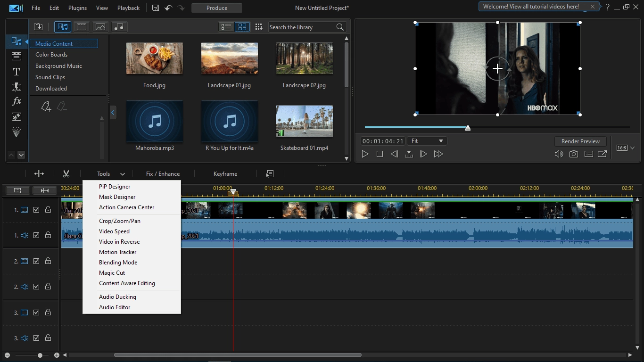The height and width of the screenshot is (362, 644).
Task: Save the project with floppy icon
Action: pyautogui.click(x=156, y=8)
